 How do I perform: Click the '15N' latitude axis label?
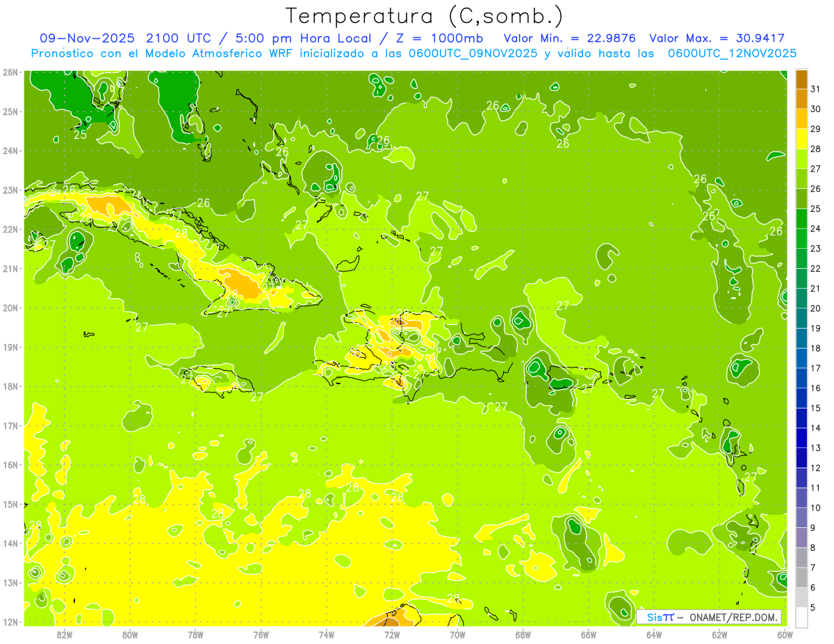[10, 504]
